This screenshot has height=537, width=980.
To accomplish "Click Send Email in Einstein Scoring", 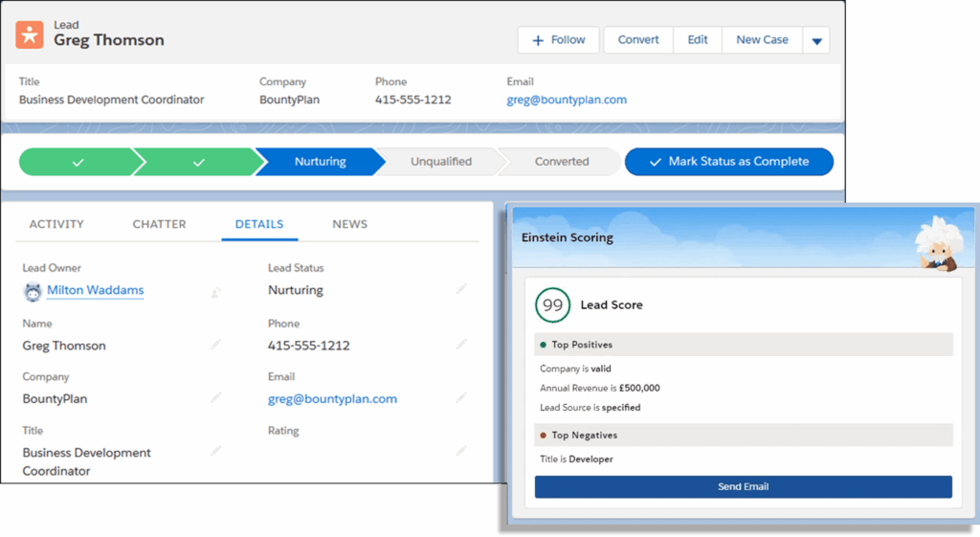I will 743,487.
